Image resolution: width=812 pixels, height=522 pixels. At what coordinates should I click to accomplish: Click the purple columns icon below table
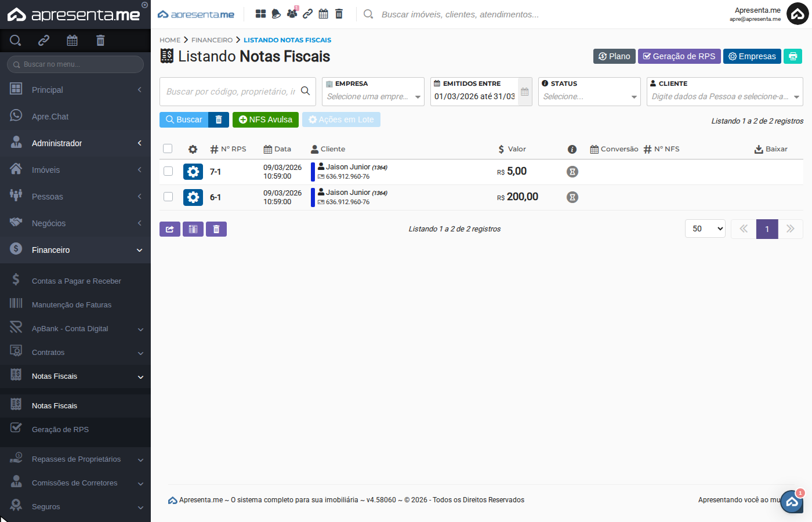pyautogui.click(x=193, y=229)
